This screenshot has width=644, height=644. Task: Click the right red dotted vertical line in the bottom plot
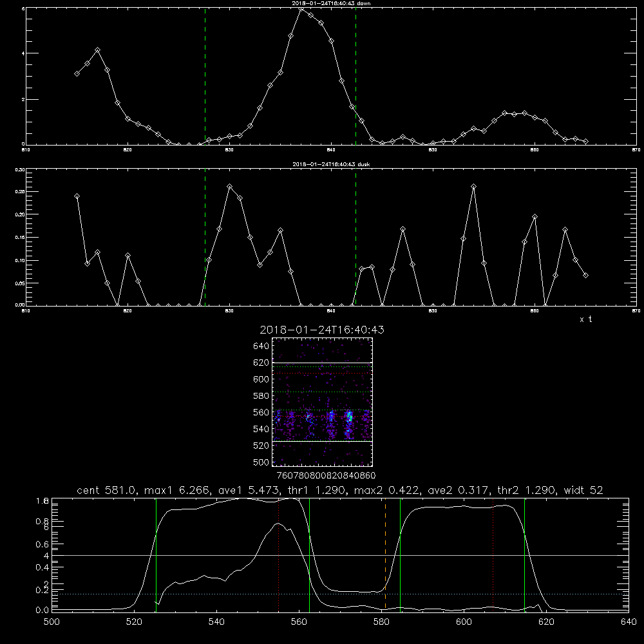point(493,555)
